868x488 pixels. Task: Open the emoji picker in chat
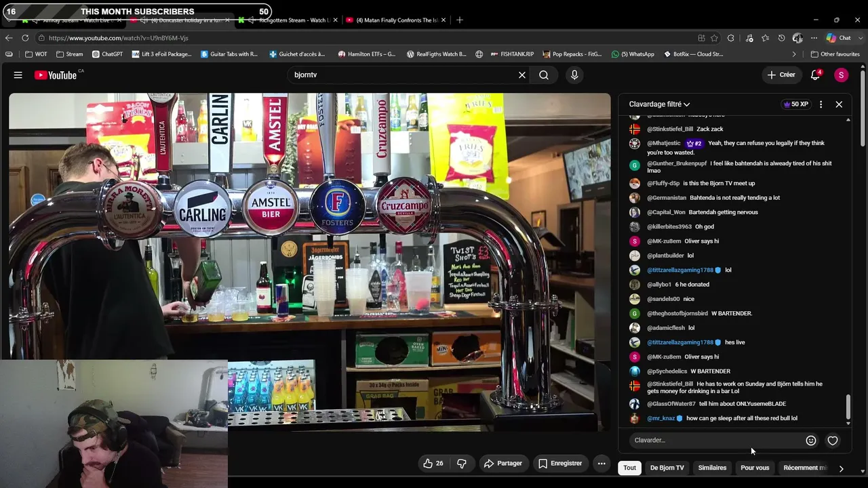[x=811, y=441]
